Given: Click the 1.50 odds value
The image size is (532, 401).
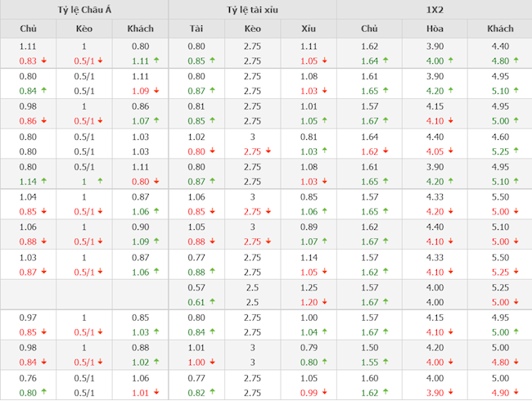Looking at the screenshot, I should (x=369, y=349).
